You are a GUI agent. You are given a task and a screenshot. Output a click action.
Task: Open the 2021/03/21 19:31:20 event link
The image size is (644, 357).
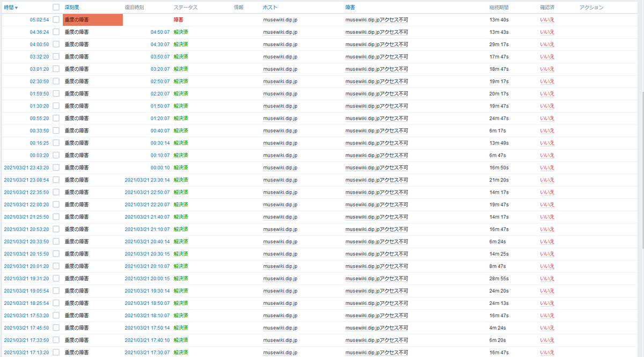click(x=26, y=279)
